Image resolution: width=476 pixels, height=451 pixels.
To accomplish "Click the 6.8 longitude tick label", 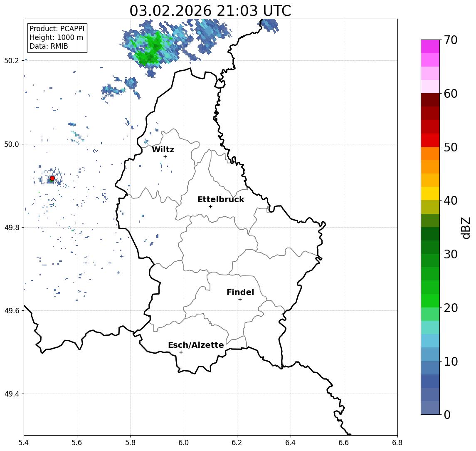I will [397, 443].
